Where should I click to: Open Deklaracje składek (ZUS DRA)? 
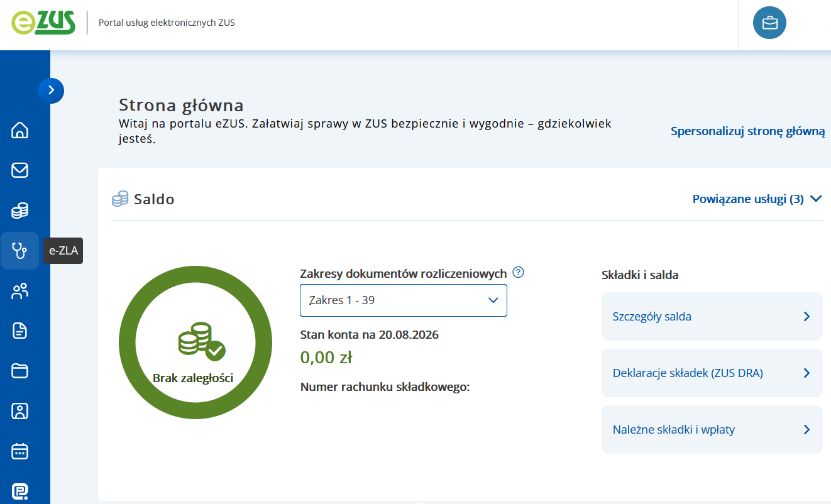pyautogui.click(x=712, y=373)
